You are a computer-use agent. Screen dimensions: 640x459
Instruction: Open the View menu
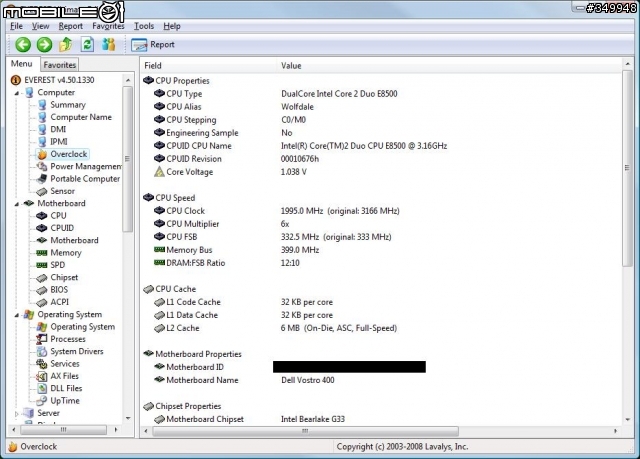(40, 26)
